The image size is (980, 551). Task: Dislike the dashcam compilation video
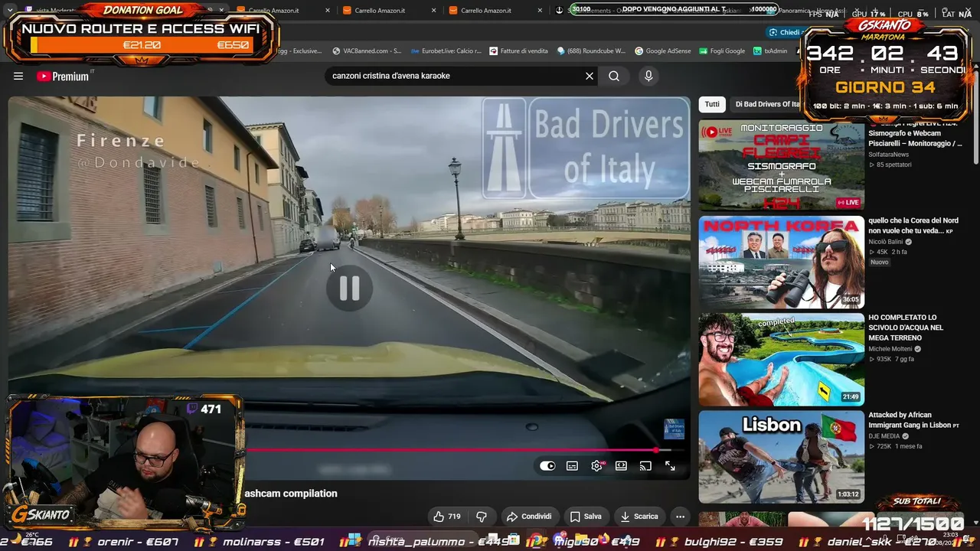[482, 517]
